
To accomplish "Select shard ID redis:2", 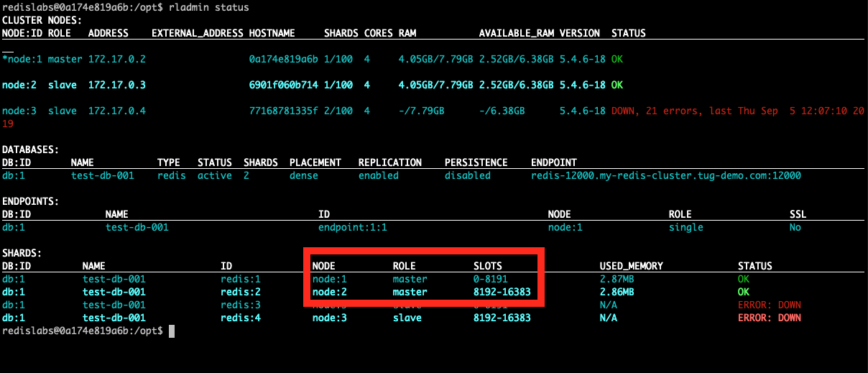I will click(x=241, y=292).
